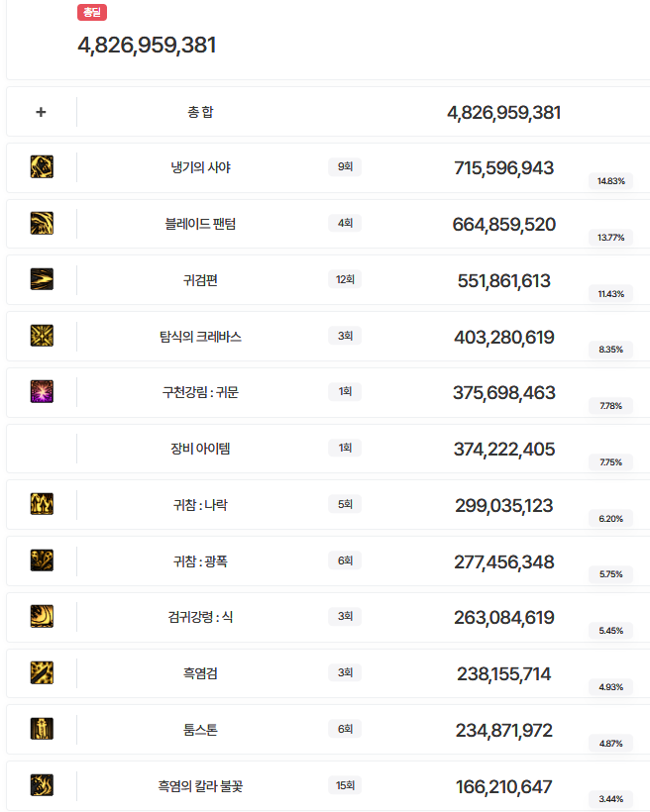Click the 구천강림 : 귀문 skill icon
Screen dimensions: 650x812
coord(42,391)
